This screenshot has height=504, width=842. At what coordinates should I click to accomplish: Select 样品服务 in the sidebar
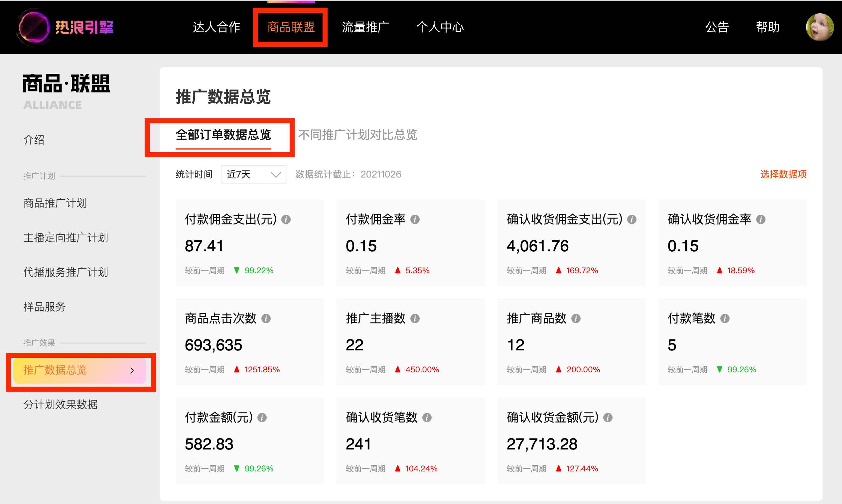click(45, 307)
